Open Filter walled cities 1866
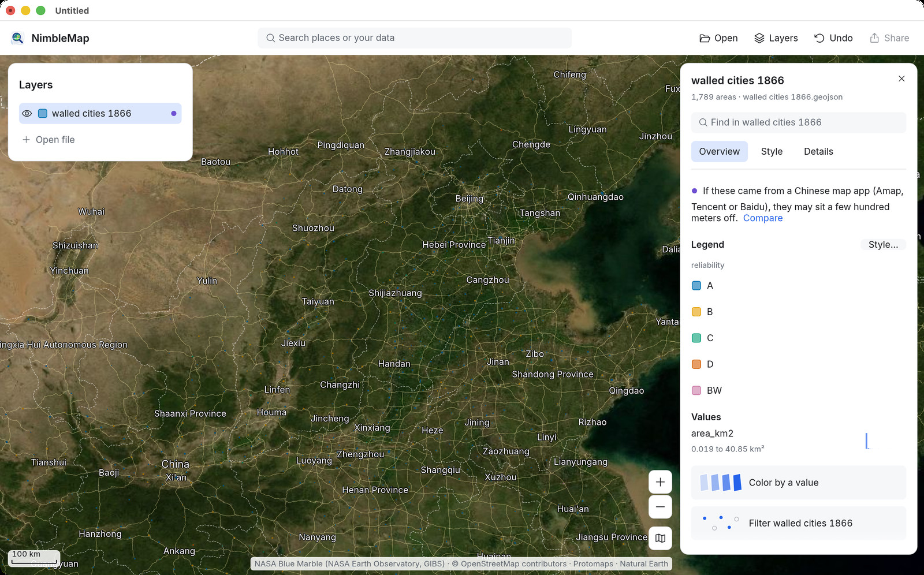 tap(799, 523)
